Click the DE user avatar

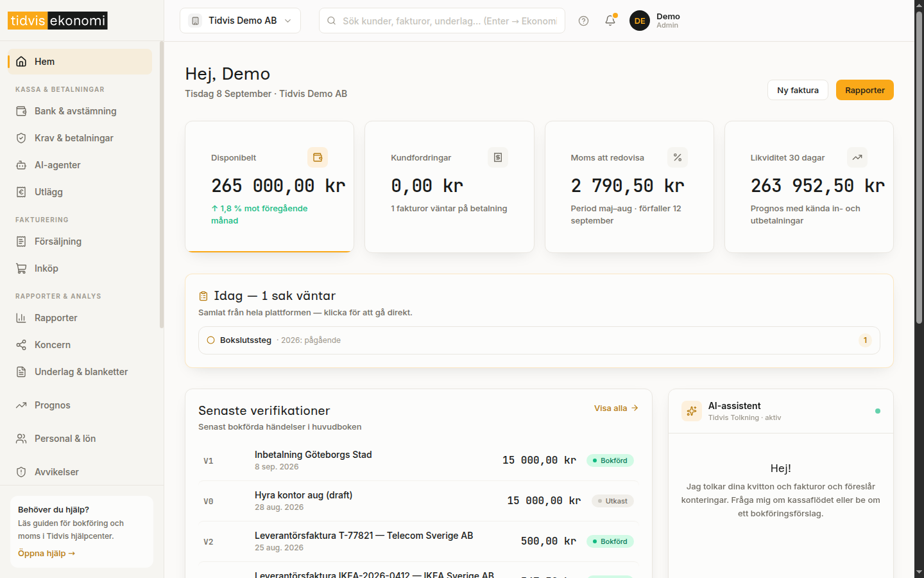point(640,21)
